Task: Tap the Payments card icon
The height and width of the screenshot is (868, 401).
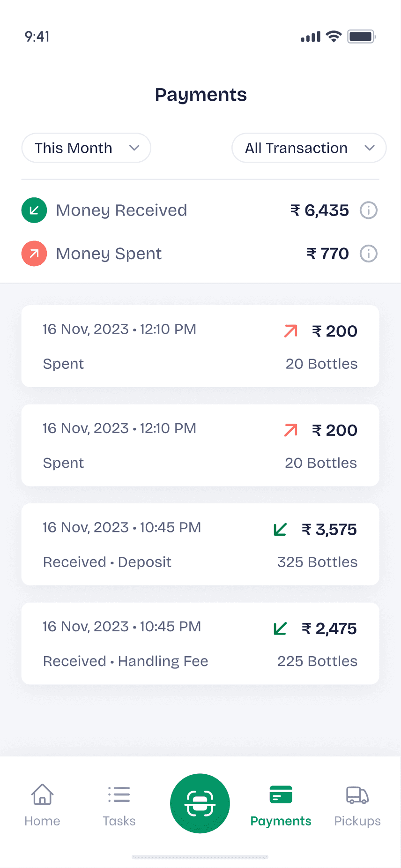Action: pos(281,794)
